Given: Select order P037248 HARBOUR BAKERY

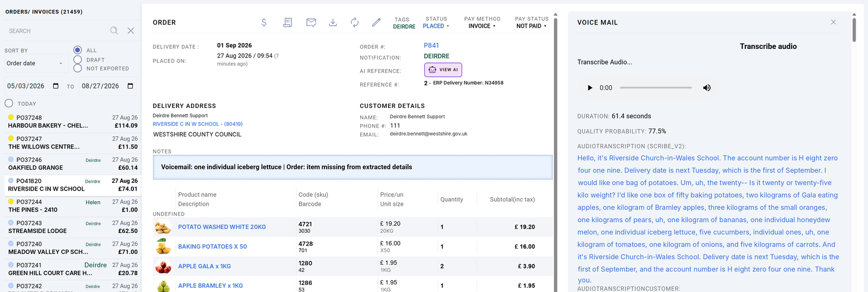Looking at the screenshot, I should point(71,122).
